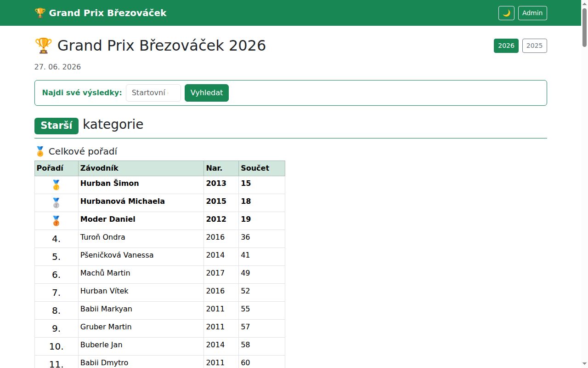The width and height of the screenshot is (588, 368).
Task: Select racer Hurban Vítek
Action: (104, 291)
